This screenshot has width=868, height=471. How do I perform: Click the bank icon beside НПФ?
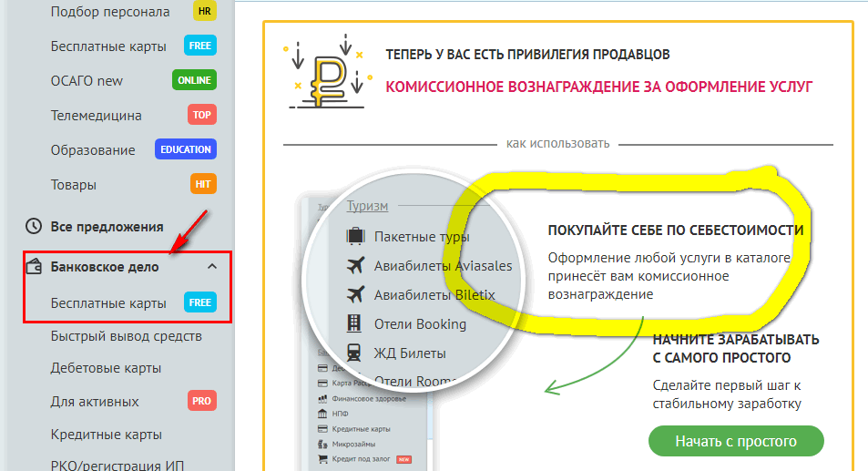click(322, 414)
